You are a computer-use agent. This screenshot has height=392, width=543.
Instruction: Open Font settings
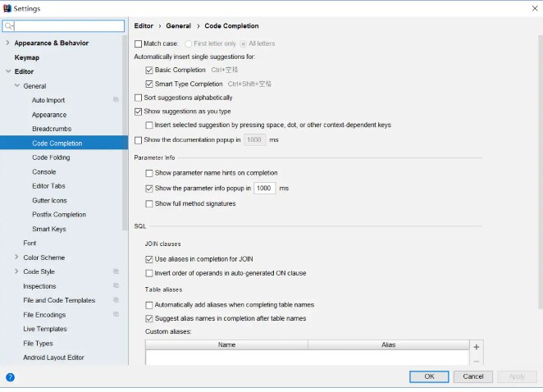(x=30, y=243)
